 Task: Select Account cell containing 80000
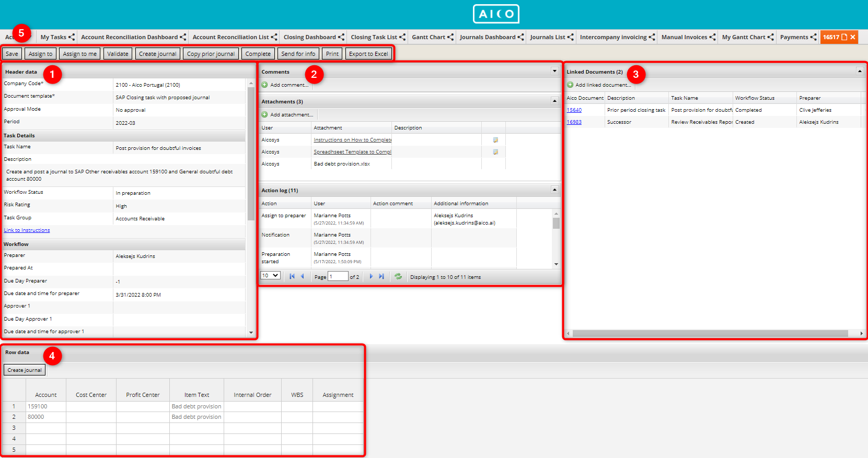46,417
